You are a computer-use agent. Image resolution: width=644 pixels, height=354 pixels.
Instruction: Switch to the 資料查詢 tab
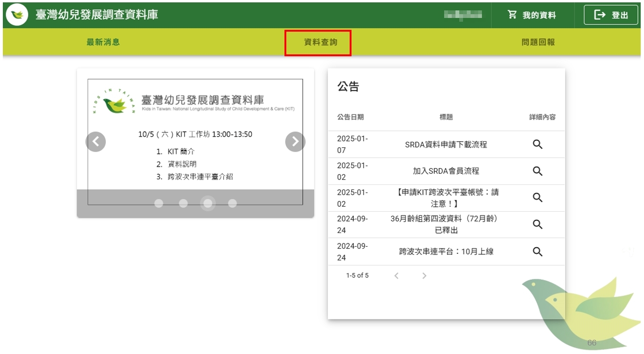[x=320, y=43]
